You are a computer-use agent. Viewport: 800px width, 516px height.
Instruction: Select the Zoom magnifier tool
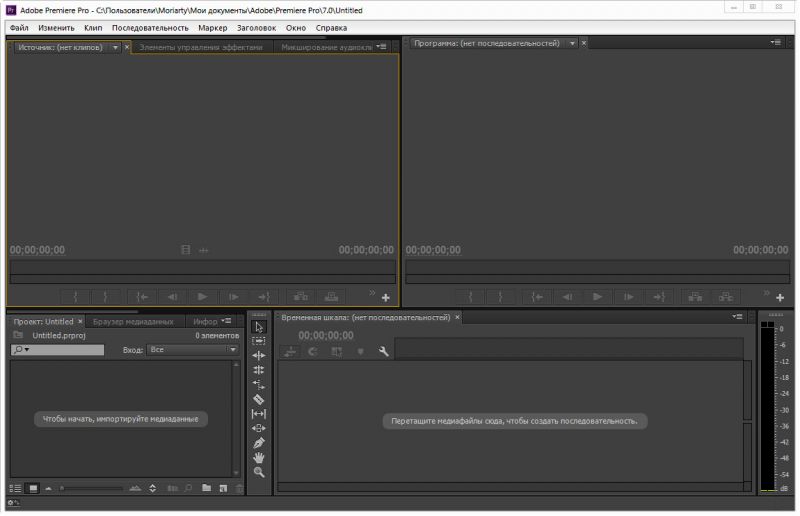(x=259, y=471)
